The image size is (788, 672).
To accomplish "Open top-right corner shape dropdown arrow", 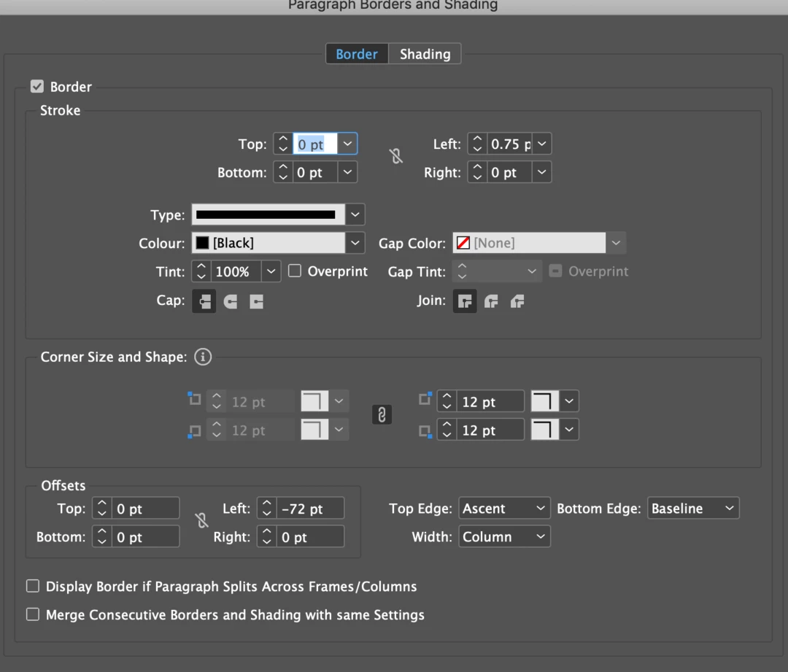I will 569,401.
